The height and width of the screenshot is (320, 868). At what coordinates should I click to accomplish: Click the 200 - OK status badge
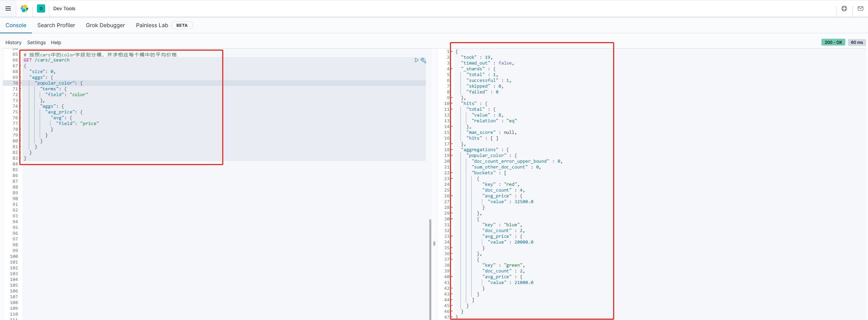coord(833,42)
